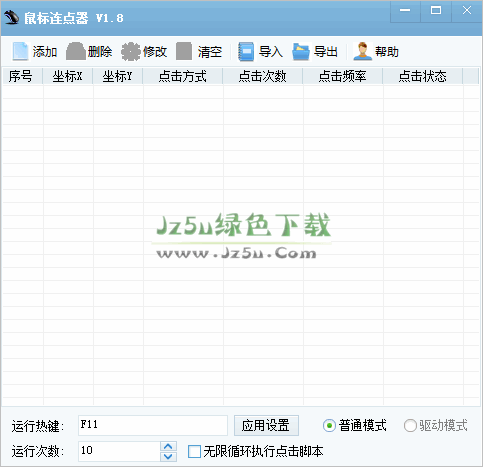The image size is (483, 467).
Task: Decrease 运行次数 with the down arrow
Action: pos(168,456)
